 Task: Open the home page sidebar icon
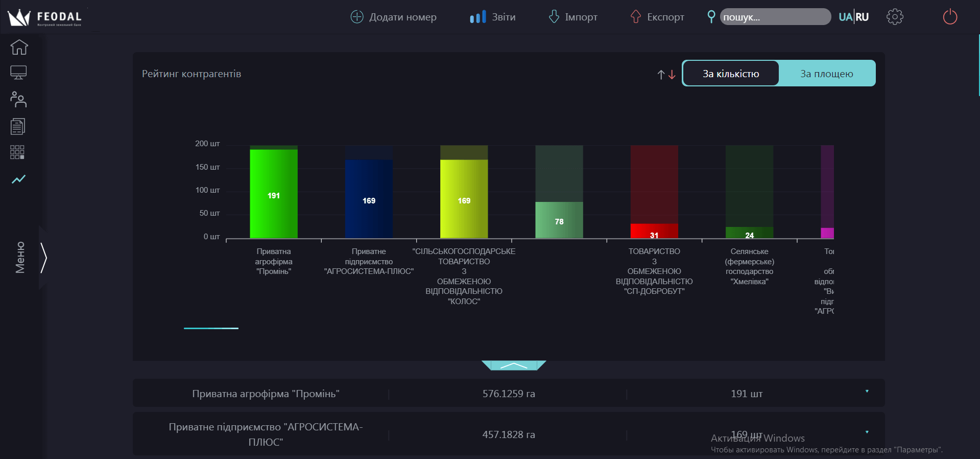point(19,47)
